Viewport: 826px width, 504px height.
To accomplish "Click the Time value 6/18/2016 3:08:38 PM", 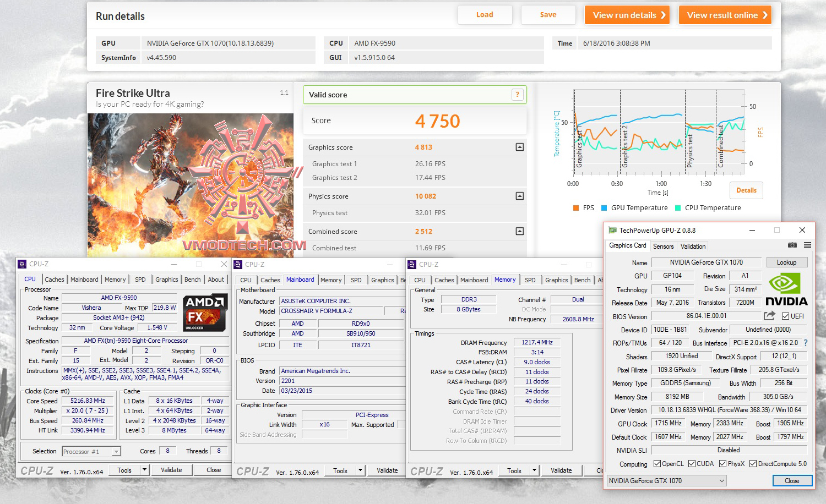I will [x=617, y=43].
